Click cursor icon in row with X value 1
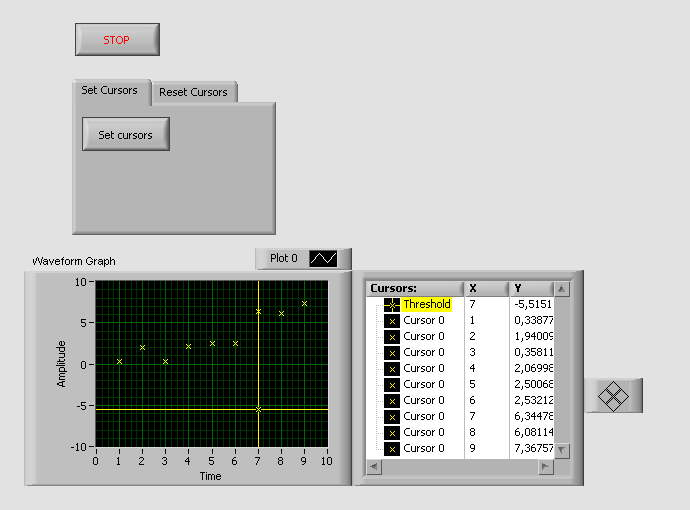Viewport: 690px width, 510px height. (392, 321)
